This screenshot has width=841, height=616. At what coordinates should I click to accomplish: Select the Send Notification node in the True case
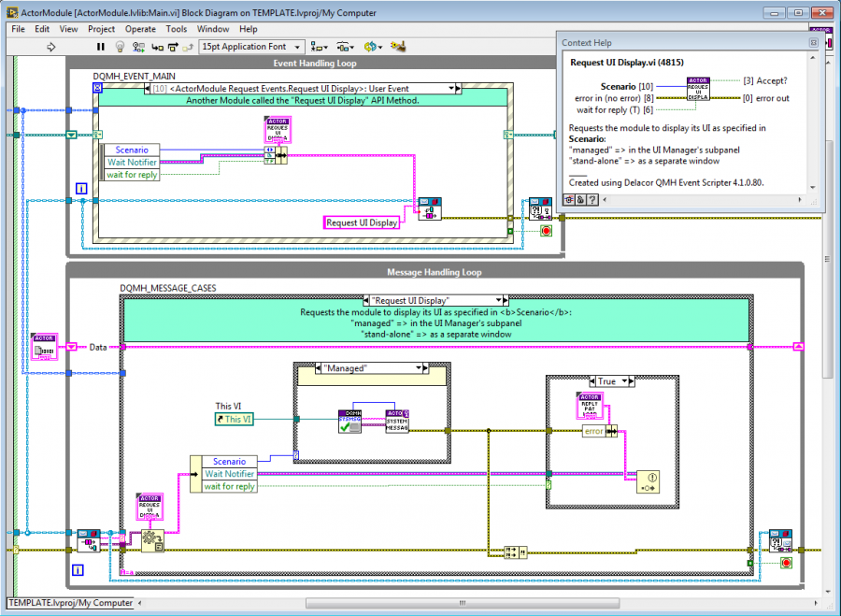[x=648, y=481]
